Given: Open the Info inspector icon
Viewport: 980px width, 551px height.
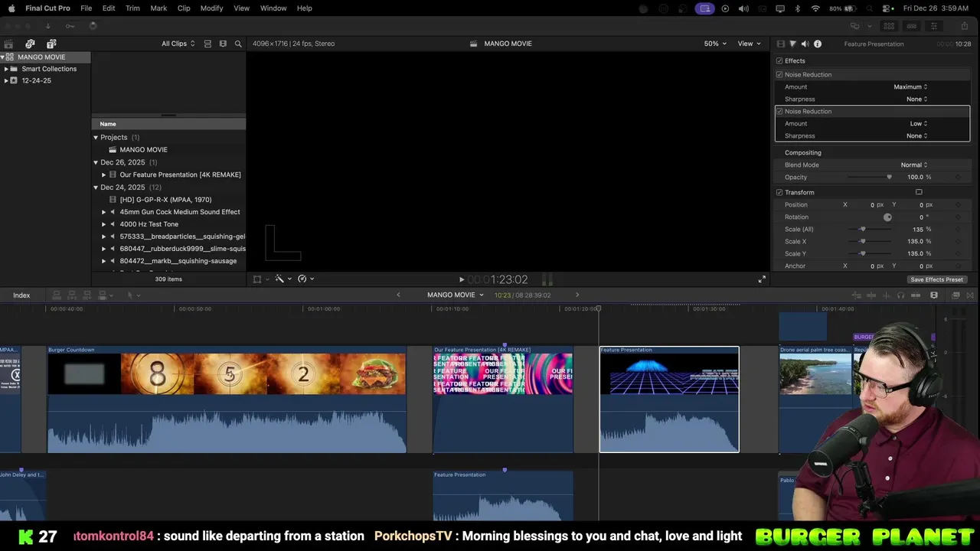Looking at the screenshot, I should (818, 44).
